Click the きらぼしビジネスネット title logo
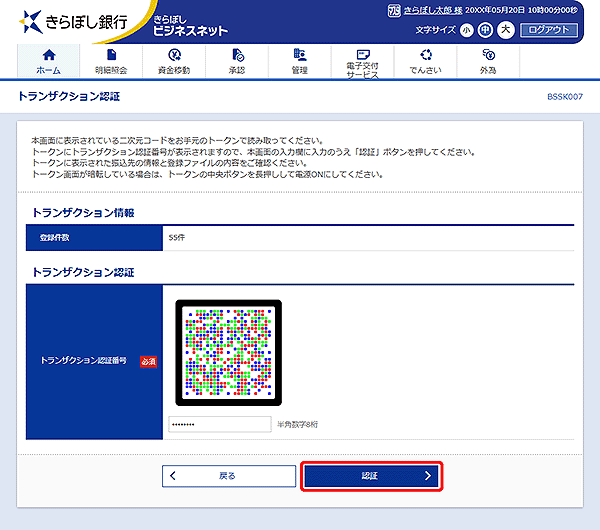Screen dimensions: 600x530 pos(190,26)
